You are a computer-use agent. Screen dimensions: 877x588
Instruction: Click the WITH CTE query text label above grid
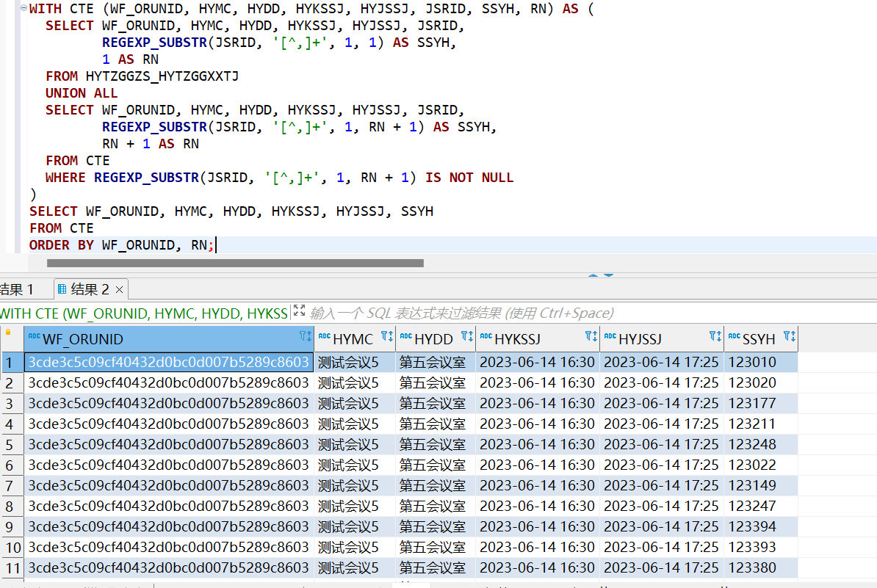tap(144, 313)
